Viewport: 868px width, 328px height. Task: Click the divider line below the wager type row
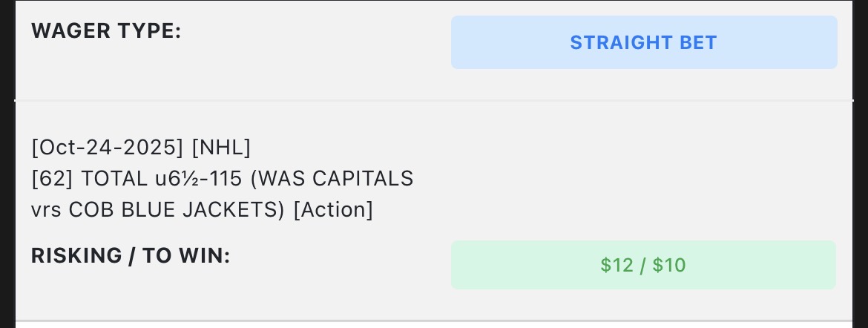(x=434, y=100)
